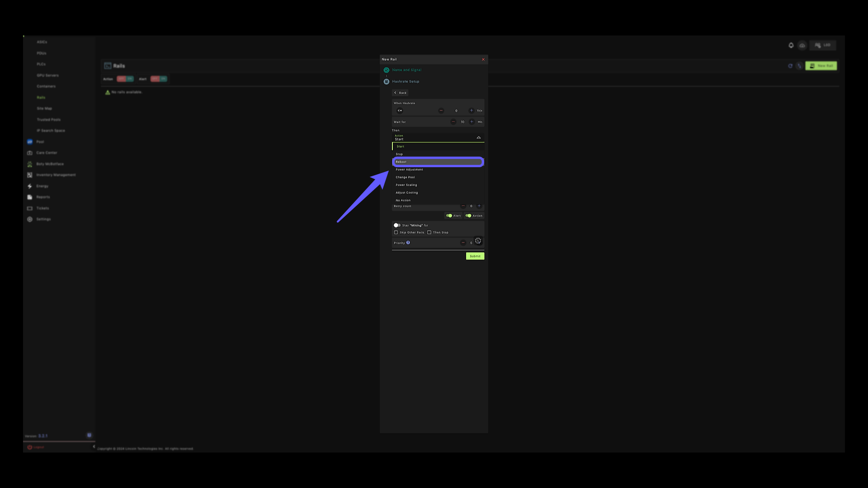
Task: Click the L&D user account button
Action: coord(823,45)
